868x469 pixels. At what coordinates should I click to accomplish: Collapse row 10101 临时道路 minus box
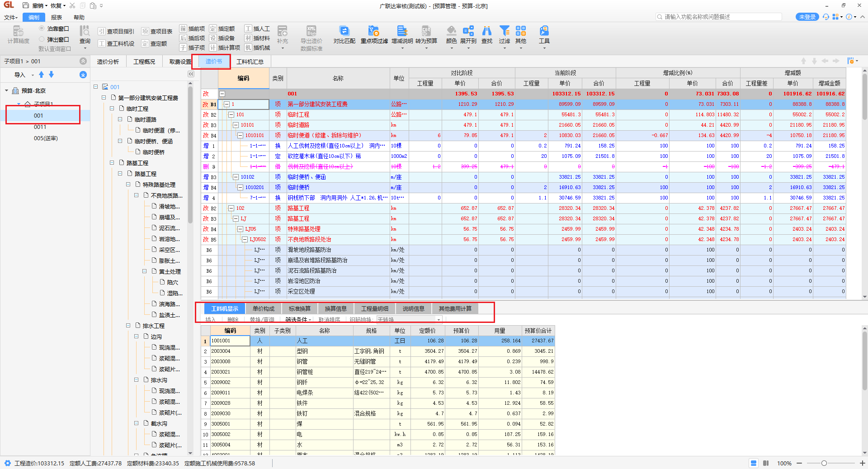(x=236, y=125)
